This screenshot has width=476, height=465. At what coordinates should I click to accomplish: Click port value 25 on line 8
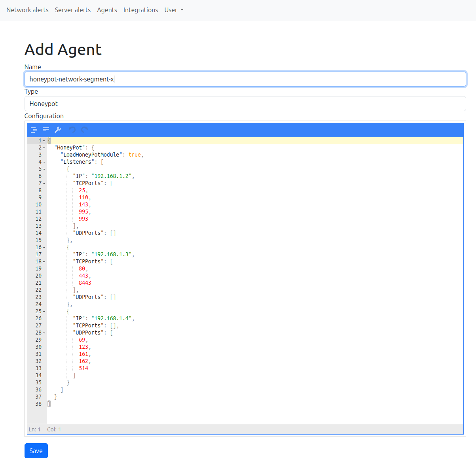82,190
